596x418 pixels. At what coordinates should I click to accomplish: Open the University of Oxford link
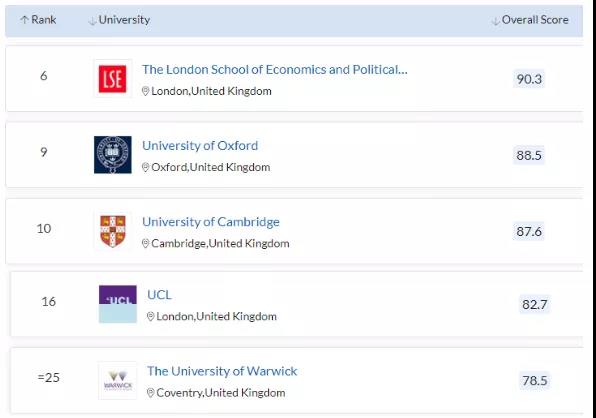(200, 146)
